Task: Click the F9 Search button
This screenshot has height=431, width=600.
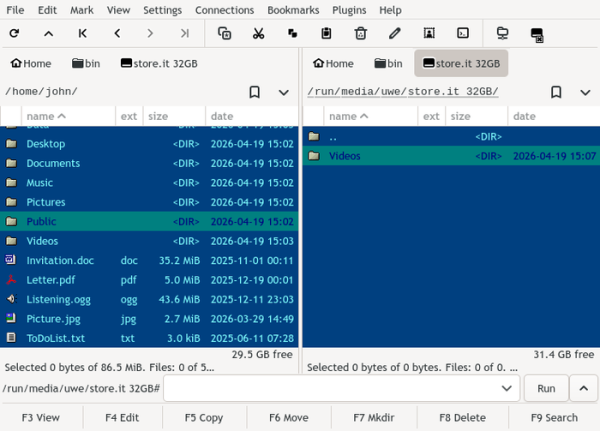Action: click(x=554, y=418)
